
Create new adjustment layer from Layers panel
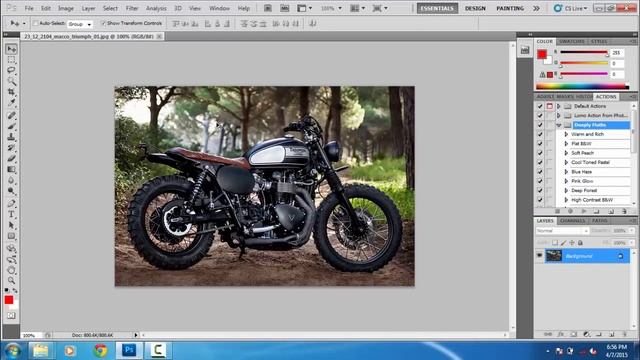pyautogui.click(x=587, y=334)
